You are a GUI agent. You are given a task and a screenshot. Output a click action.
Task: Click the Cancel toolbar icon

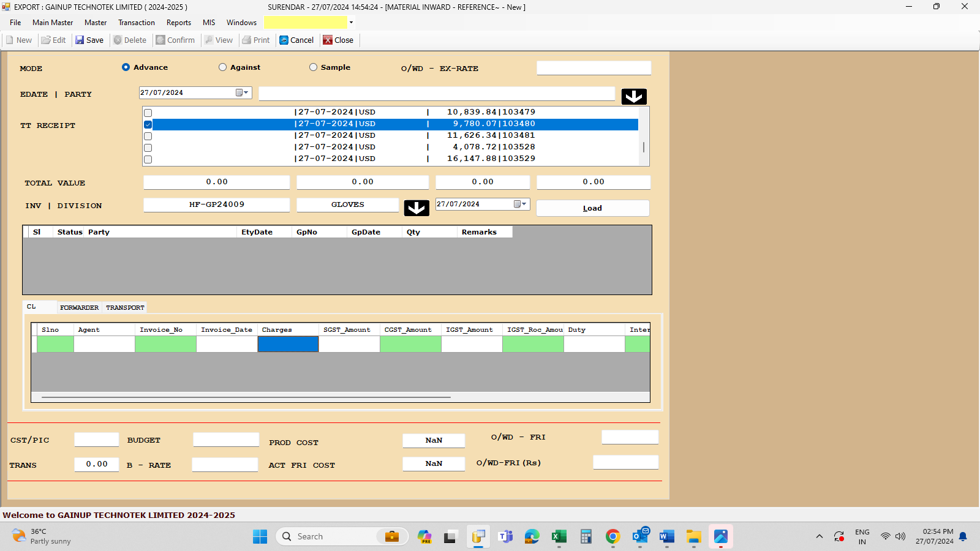tap(284, 40)
